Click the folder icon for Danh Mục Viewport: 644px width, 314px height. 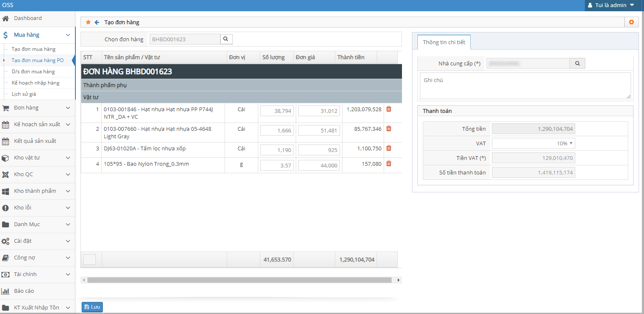tap(5, 224)
